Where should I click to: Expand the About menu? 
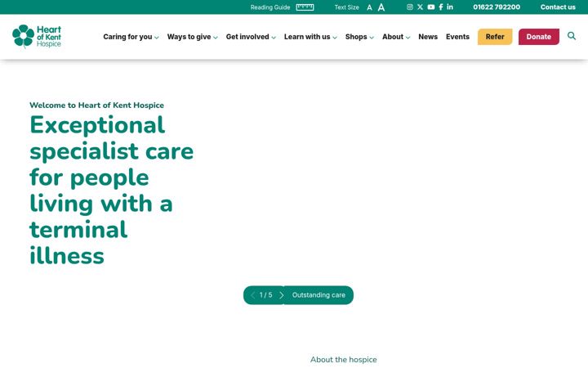396,37
